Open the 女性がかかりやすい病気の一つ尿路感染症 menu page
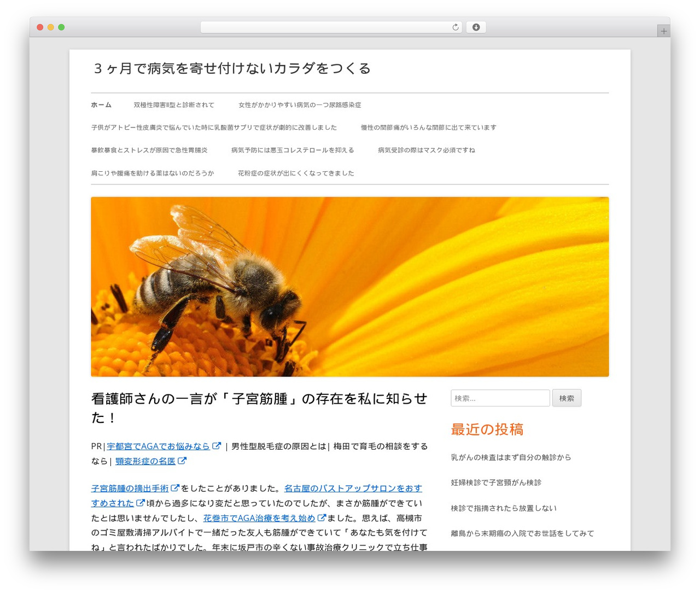 click(300, 104)
